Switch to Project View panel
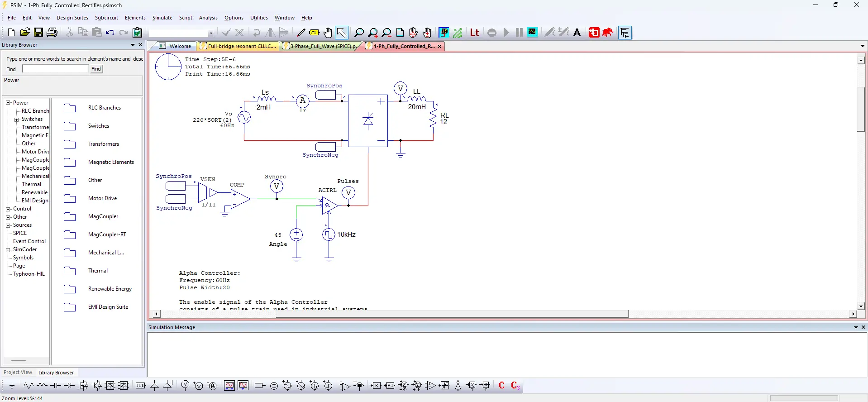Image resolution: width=868 pixels, height=402 pixels. (x=18, y=373)
